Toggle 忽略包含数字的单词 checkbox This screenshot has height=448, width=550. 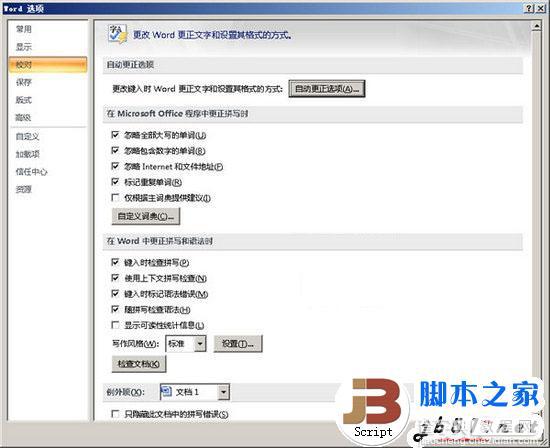click(x=115, y=151)
